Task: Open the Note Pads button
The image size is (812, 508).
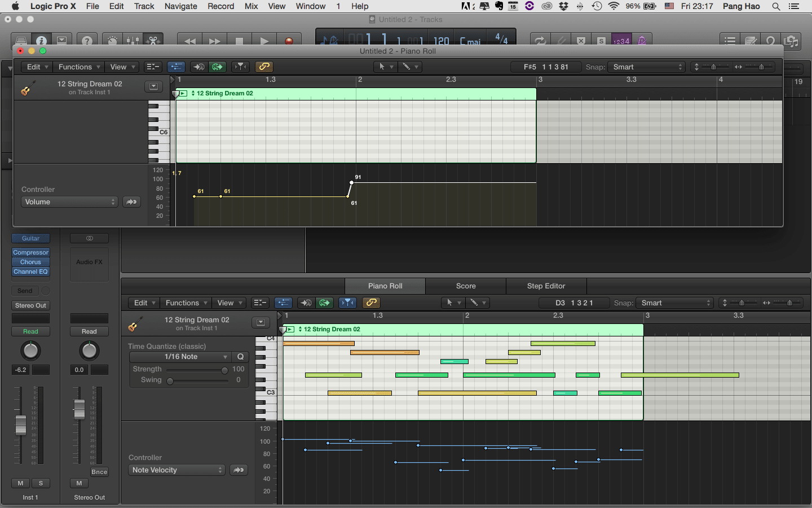Action: click(751, 41)
